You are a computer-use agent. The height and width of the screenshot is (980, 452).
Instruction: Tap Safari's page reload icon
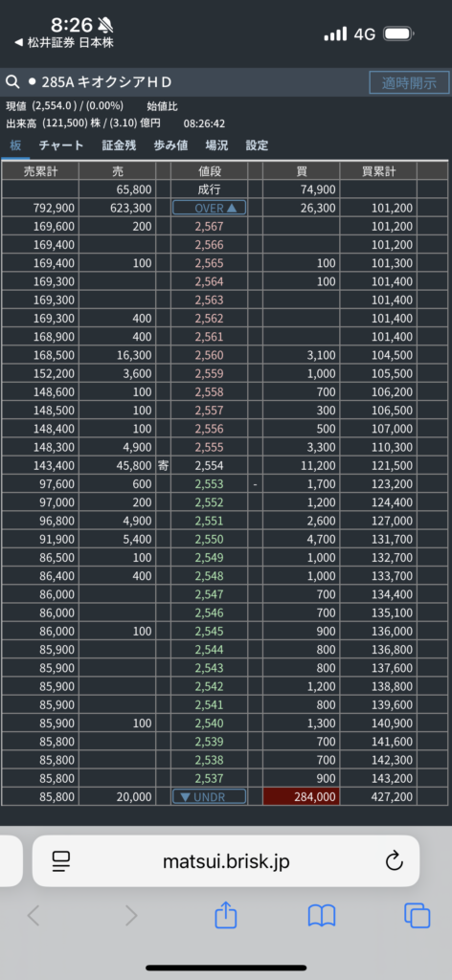(394, 861)
